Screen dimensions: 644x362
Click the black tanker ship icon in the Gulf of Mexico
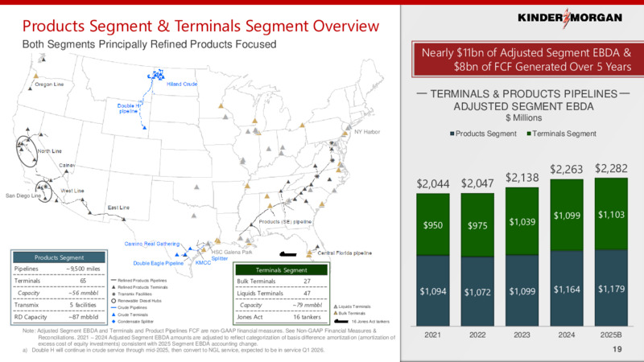tap(288, 254)
